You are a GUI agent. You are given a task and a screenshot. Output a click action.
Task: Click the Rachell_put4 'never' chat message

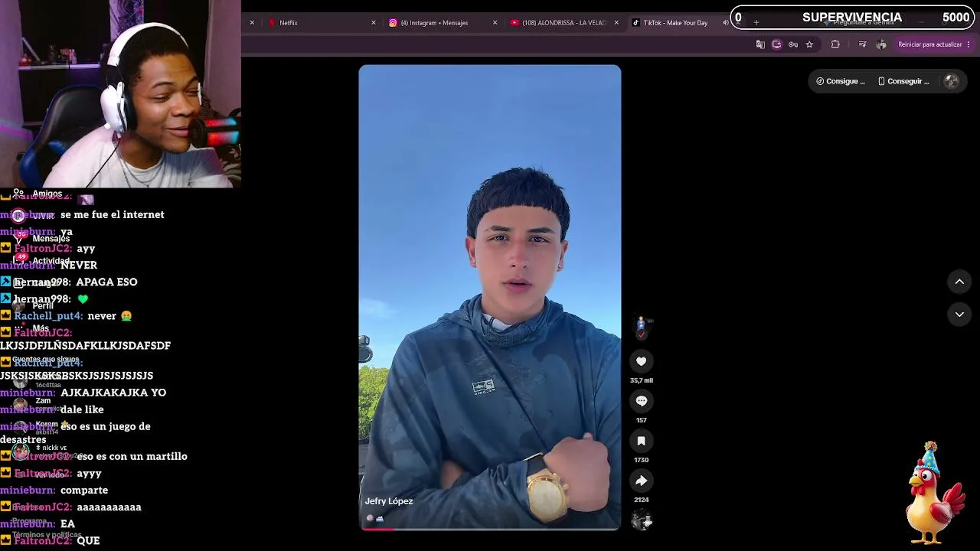pos(109,316)
